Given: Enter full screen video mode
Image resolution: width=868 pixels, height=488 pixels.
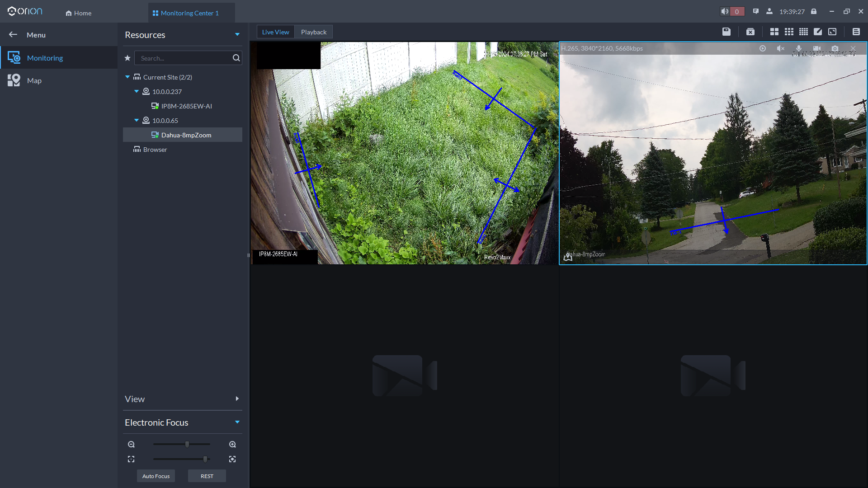Looking at the screenshot, I should pos(832,32).
